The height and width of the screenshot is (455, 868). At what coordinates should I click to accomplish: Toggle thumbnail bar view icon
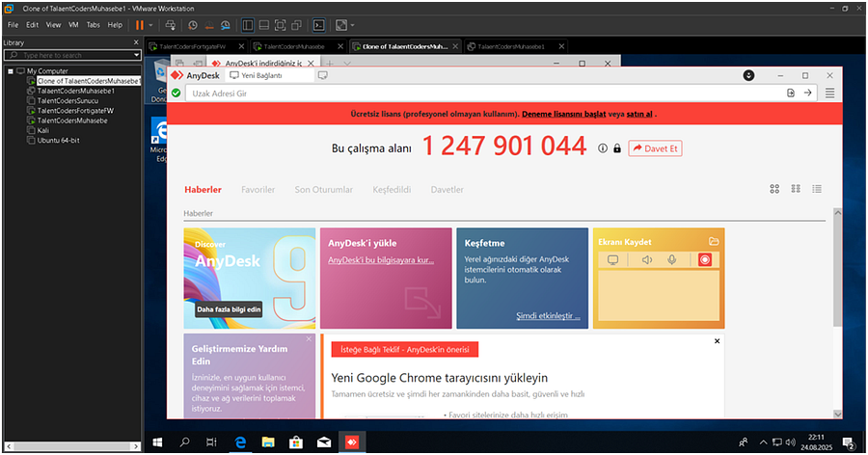[264, 25]
